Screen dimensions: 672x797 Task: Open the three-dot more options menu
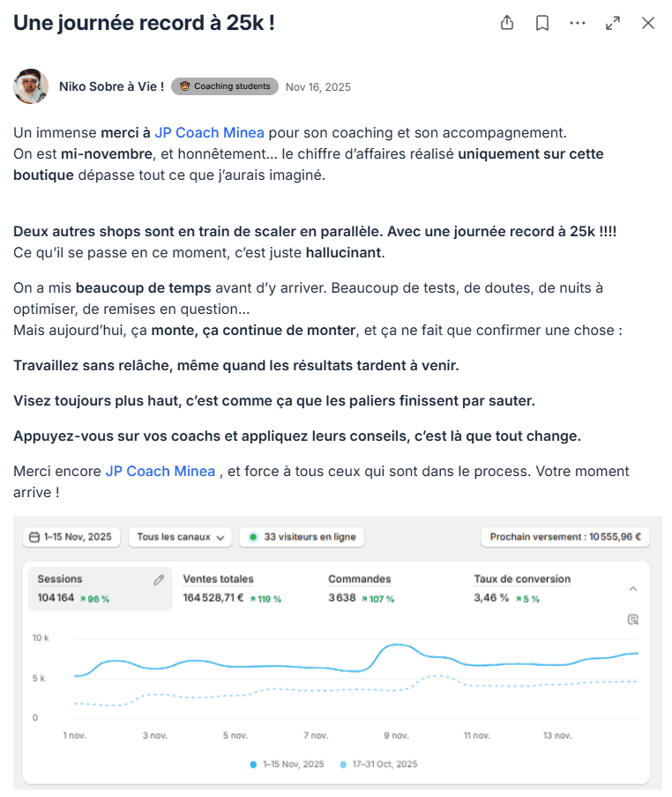[578, 23]
